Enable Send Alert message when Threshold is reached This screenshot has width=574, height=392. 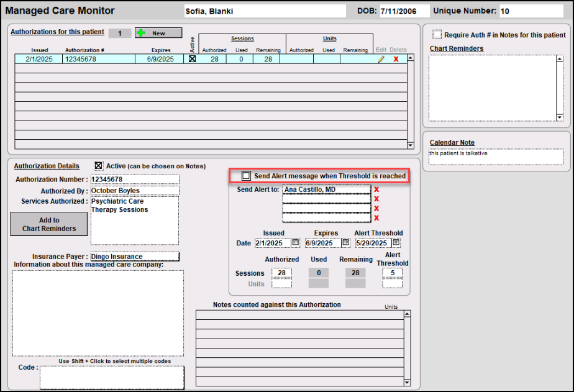(x=246, y=176)
